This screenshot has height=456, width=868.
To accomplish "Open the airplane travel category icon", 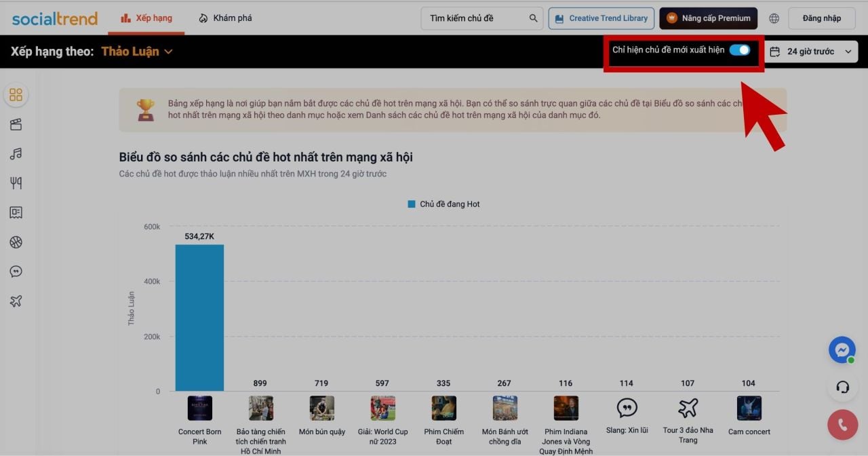I will [x=16, y=301].
